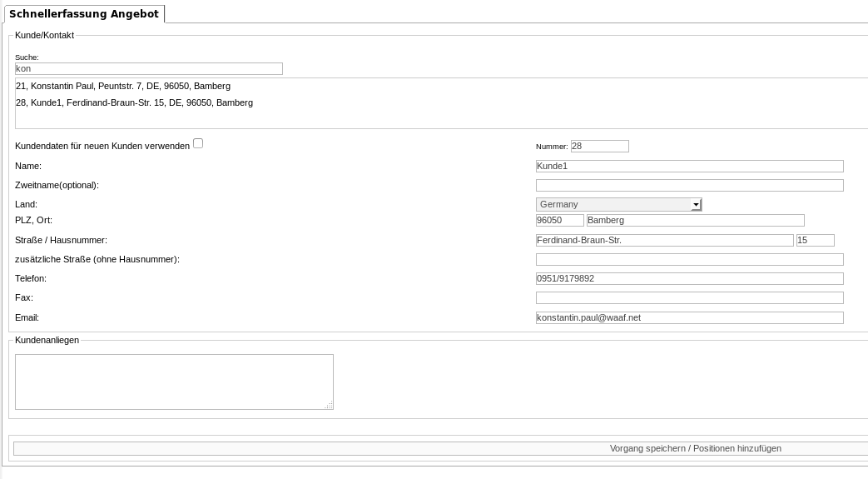Viewport: 868px width, 479px height.
Task: Click the Name input containing Kunde1
Action: point(689,166)
